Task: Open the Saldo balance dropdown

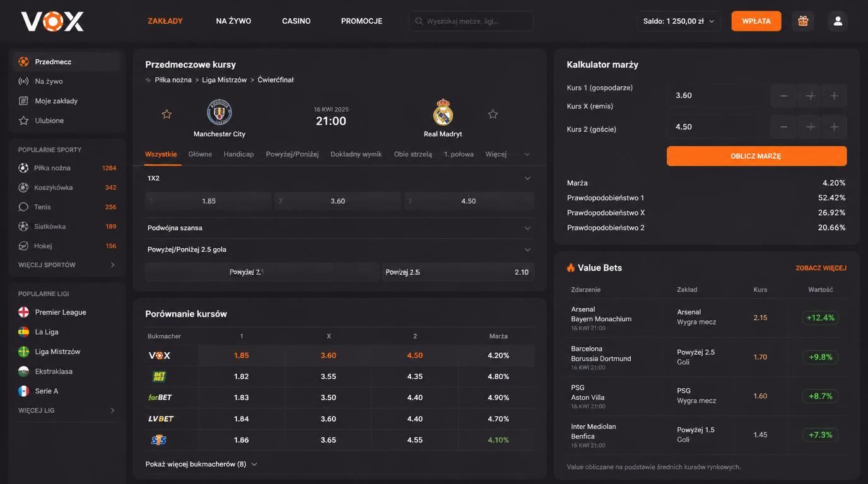Action: tap(679, 21)
